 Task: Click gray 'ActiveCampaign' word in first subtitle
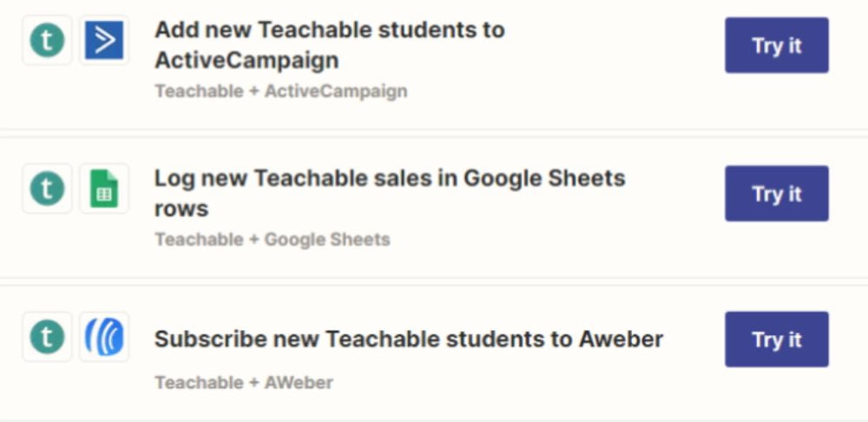[336, 91]
